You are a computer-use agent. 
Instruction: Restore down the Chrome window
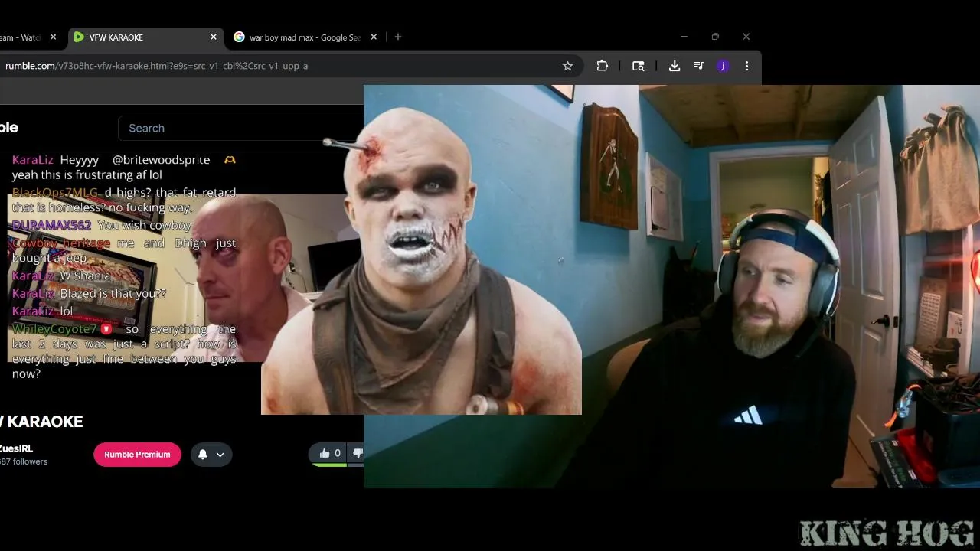point(715,37)
